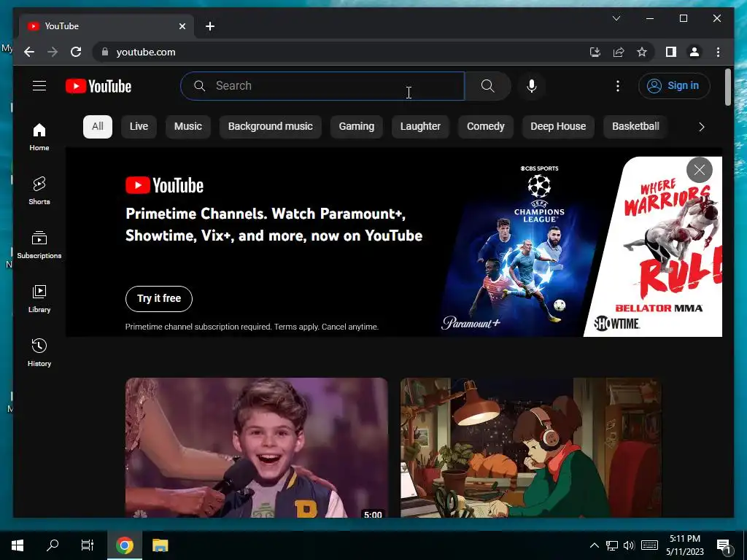Bookmark this page with the star icon
Screen dimensions: 747x560
click(642, 52)
